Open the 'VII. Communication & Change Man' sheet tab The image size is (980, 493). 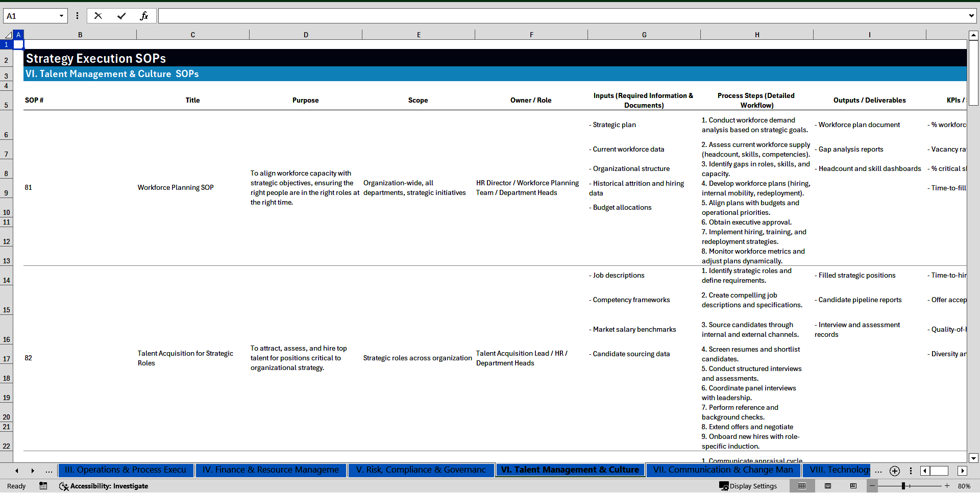[723, 470]
